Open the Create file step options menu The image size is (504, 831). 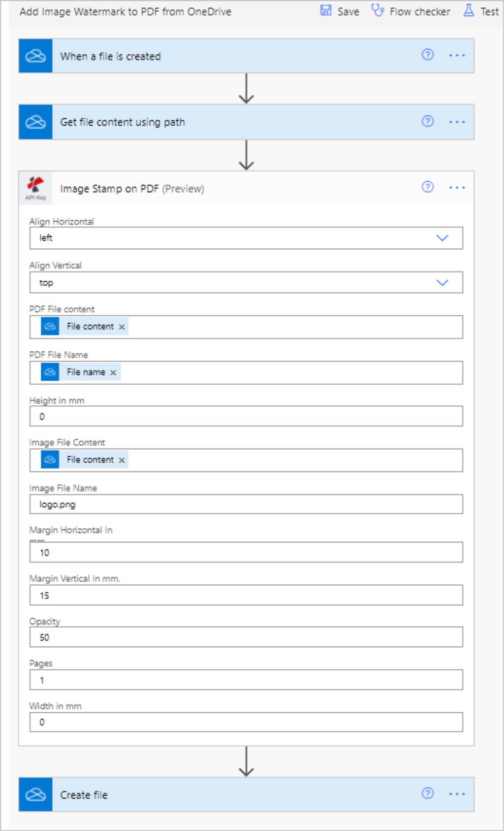click(x=457, y=794)
